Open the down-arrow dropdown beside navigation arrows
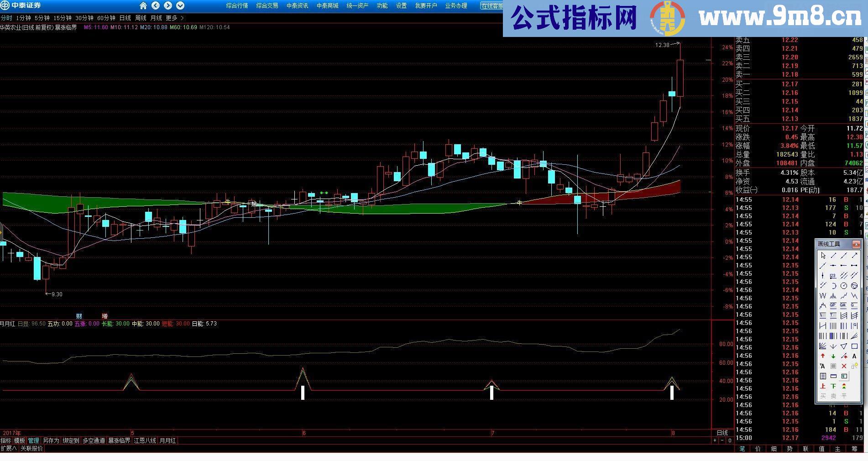868x461 pixels. pos(180,5)
